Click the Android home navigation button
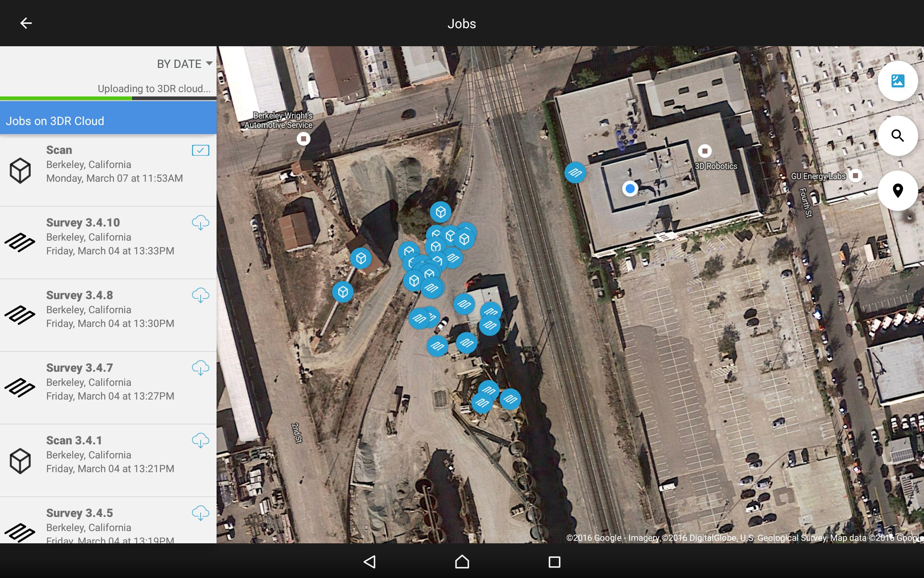The image size is (924, 578). 462,561
